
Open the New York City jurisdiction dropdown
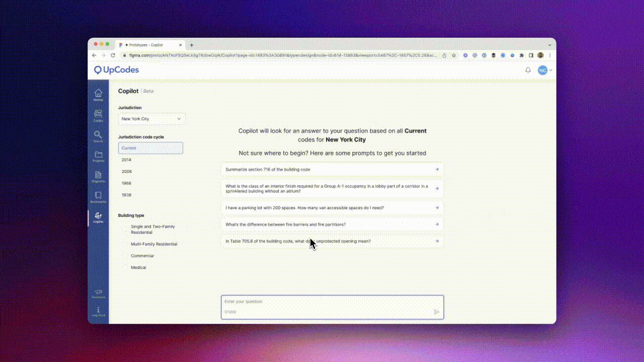pos(151,119)
